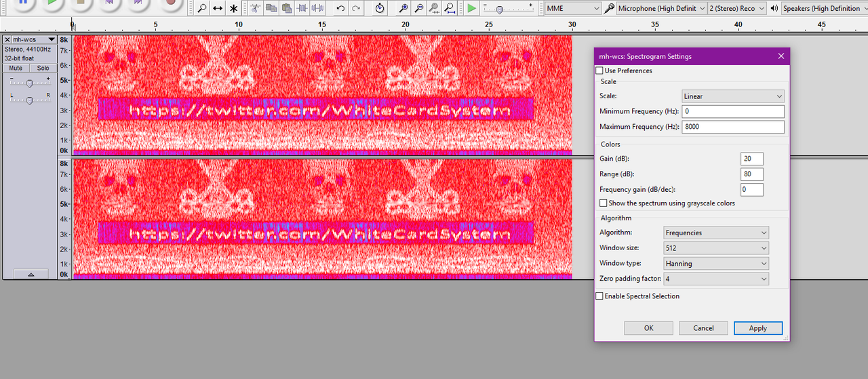Tick the Enable Spectral Selection checkbox
The image size is (868, 379).
pyautogui.click(x=599, y=296)
